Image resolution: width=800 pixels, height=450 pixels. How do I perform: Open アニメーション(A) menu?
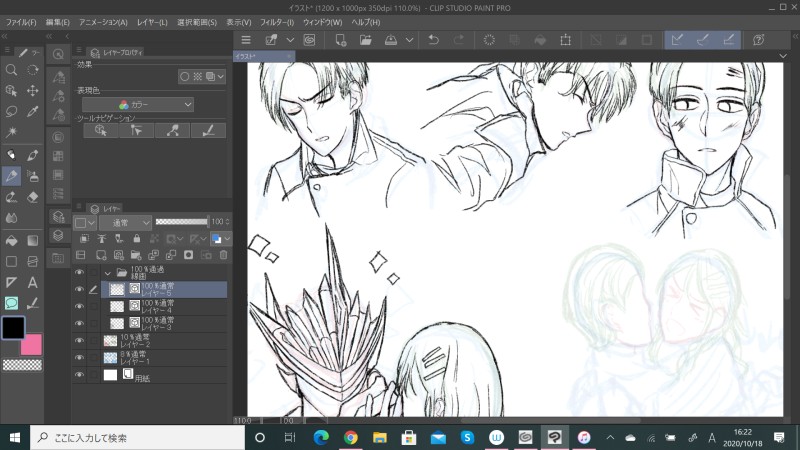pyautogui.click(x=103, y=22)
